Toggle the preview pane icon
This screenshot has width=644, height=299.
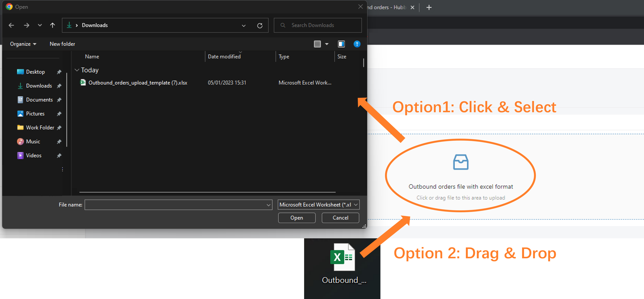tap(341, 44)
